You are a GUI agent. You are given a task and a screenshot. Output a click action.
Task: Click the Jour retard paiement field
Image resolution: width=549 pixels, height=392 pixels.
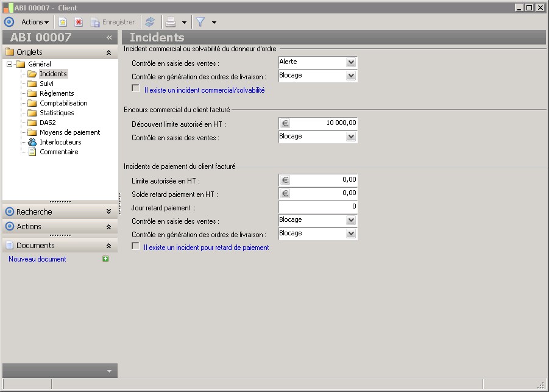pos(318,207)
